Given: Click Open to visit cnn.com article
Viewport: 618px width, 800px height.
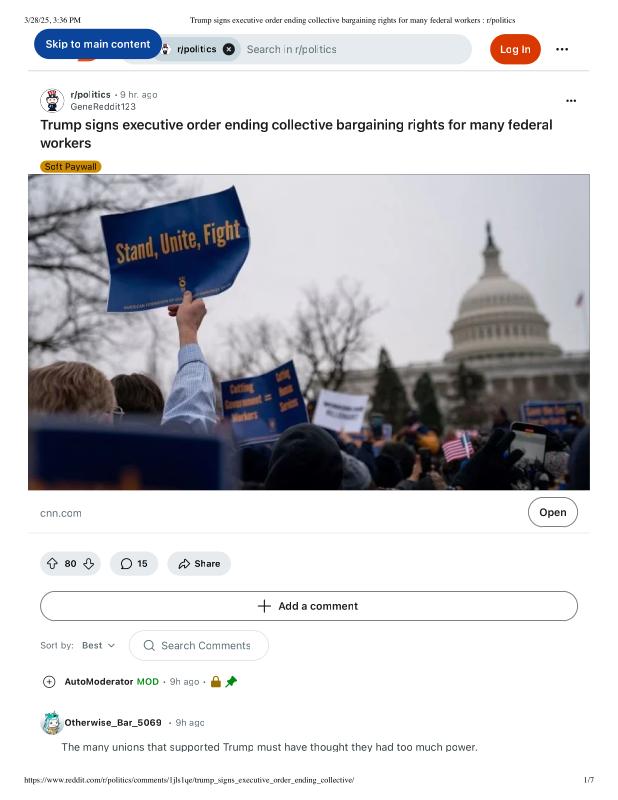Looking at the screenshot, I should coord(552,512).
